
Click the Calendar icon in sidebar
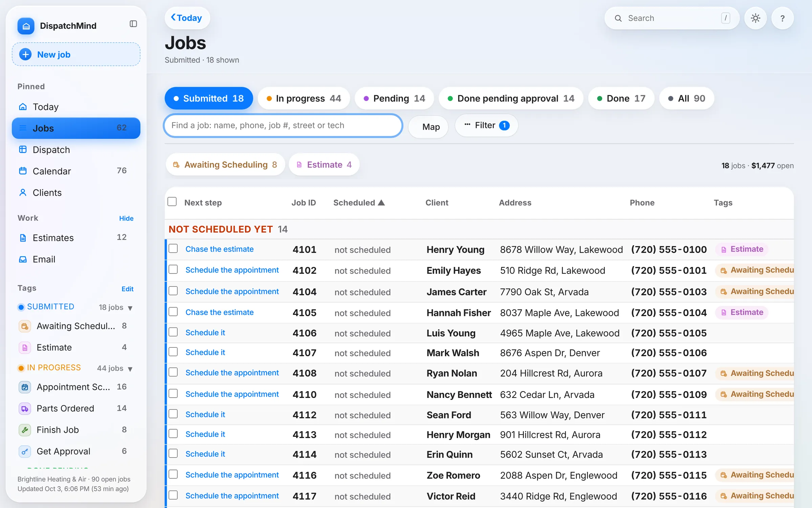[23, 171]
